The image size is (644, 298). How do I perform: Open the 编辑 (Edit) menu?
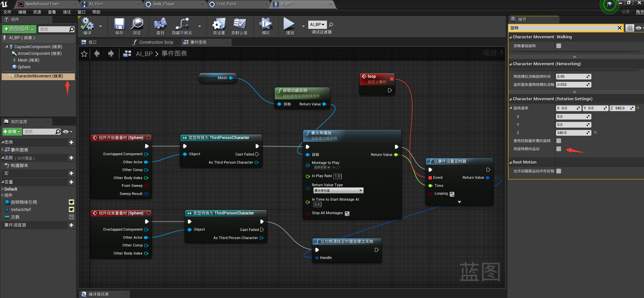click(22, 12)
